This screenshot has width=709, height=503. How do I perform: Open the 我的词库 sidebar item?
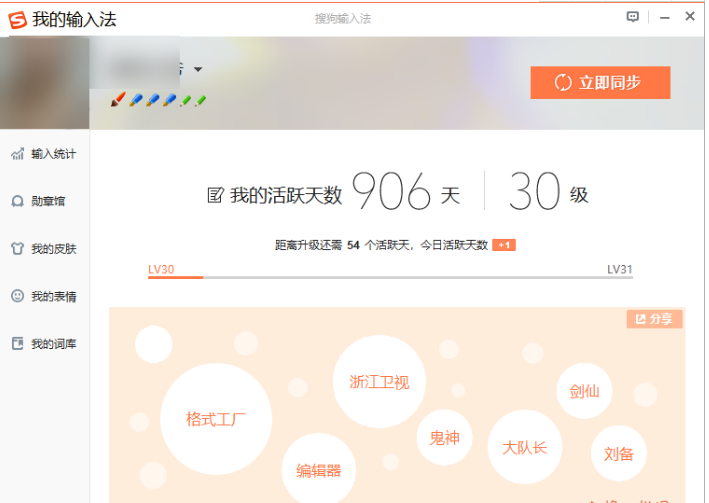[44, 344]
